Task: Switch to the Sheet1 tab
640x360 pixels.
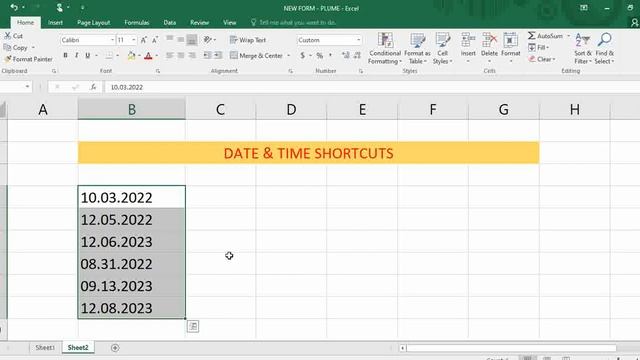Action: pos(45,348)
